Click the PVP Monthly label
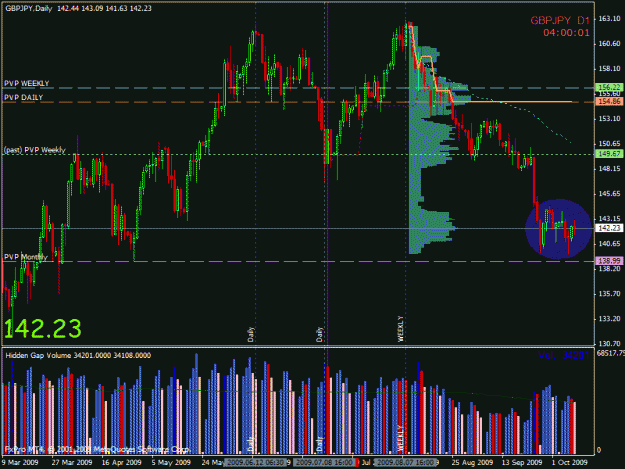Viewport: 625px width, 469px height. (26, 257)
